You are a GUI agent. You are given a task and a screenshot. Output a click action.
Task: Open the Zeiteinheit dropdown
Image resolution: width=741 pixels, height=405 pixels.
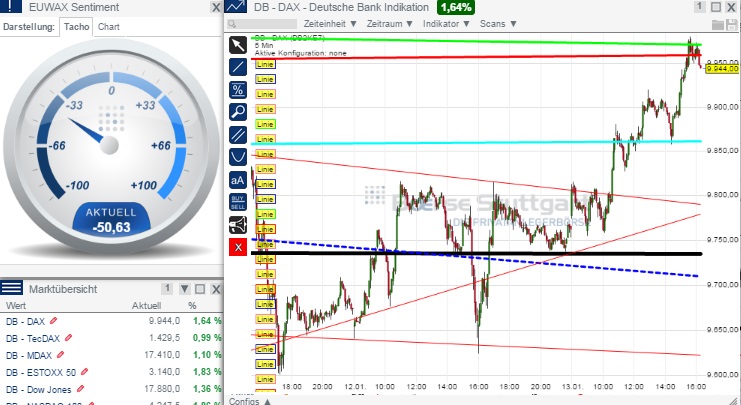coord(330,24)
